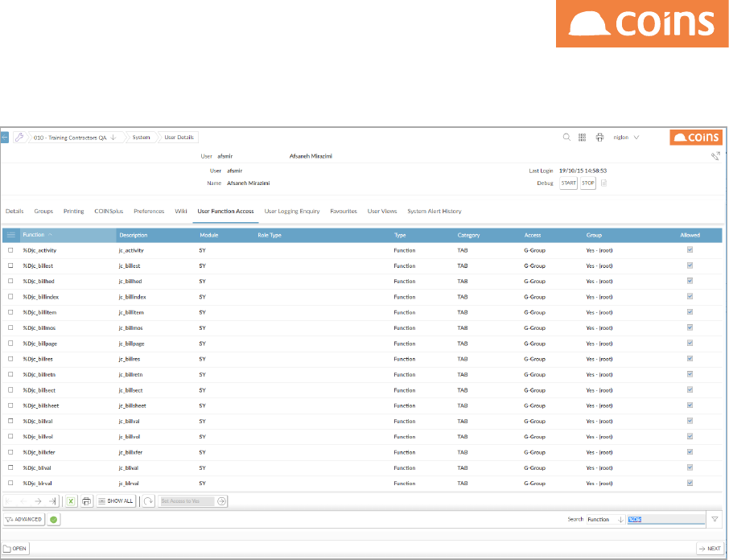Jump to last page of the table
The width and height of the screenshot is (729, 560).
pyautogui.click(x=52, y=501)
